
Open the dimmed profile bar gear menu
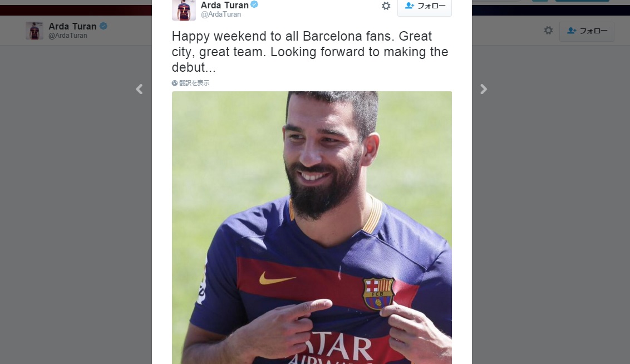[x=548, y=31]
